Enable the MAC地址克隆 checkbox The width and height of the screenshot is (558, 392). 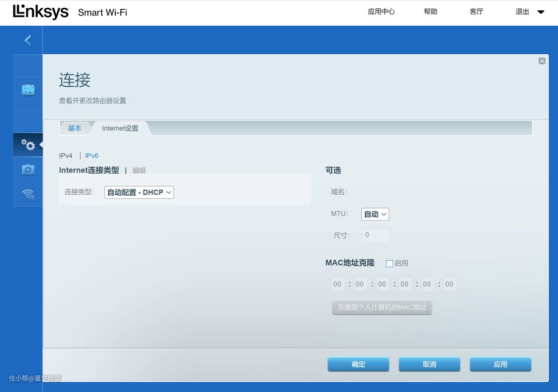click(390, 263)
